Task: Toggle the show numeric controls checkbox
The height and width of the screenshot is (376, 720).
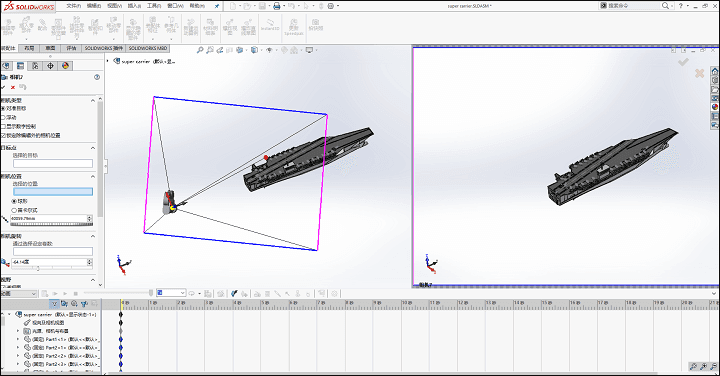Action: point(3,126)
